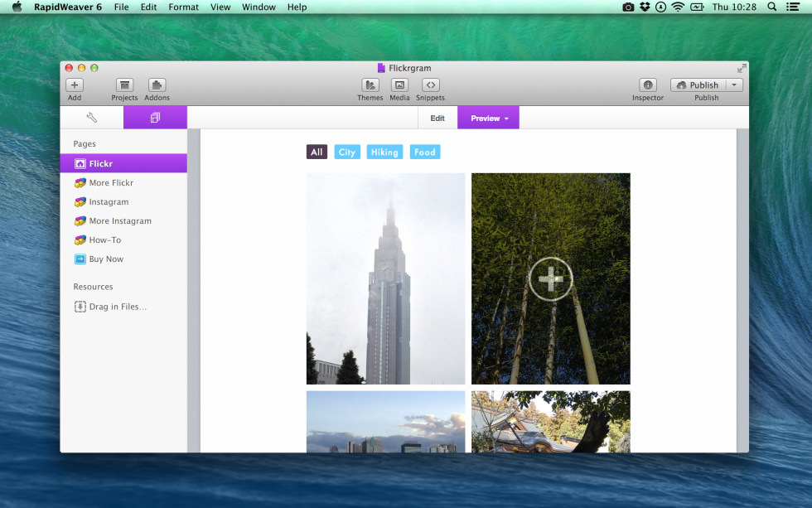This screenshot has height=508, width=812.
Task: Open the city skyline photo thumbnail
Action: pos(386,422)
